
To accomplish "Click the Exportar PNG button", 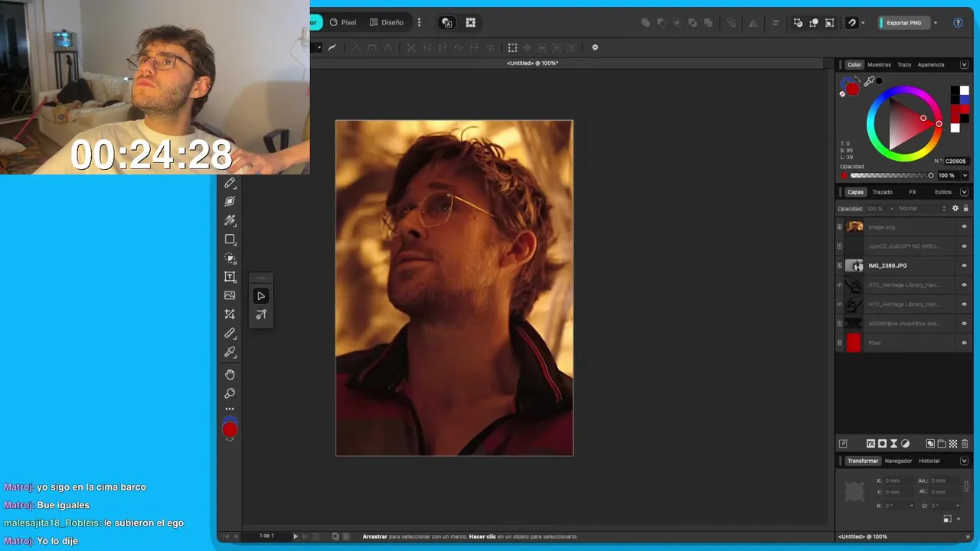I will 903,23.
